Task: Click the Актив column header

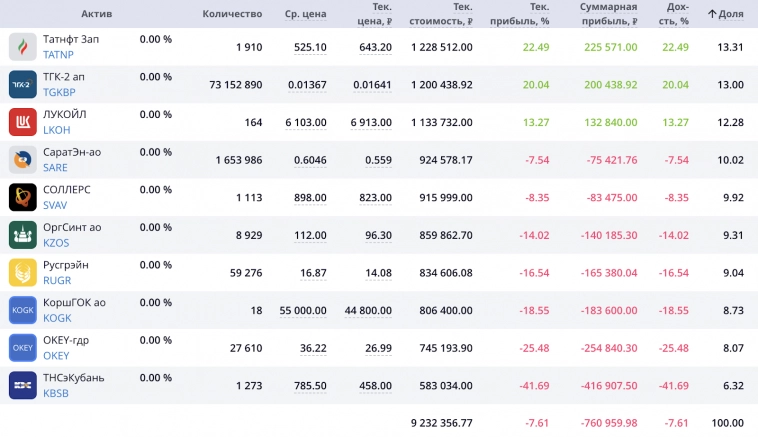Action: pyautogui.click(x=97, y=14)
